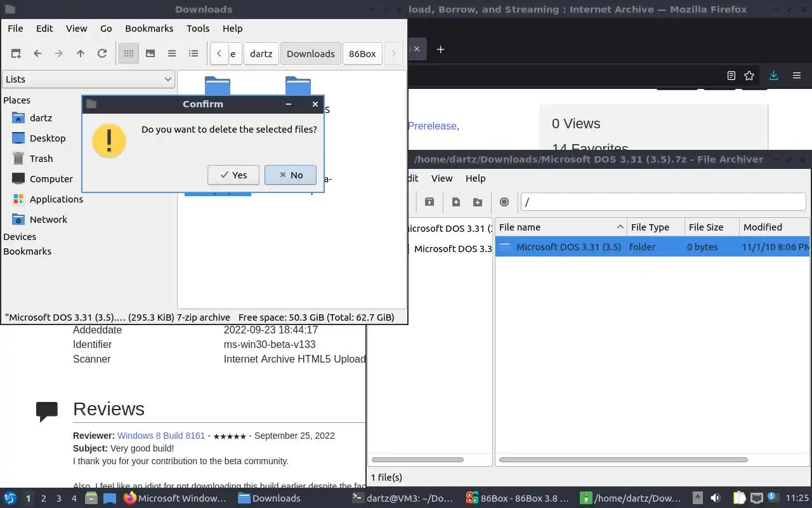Go forward in the Downloads file manager

[59, 54]
